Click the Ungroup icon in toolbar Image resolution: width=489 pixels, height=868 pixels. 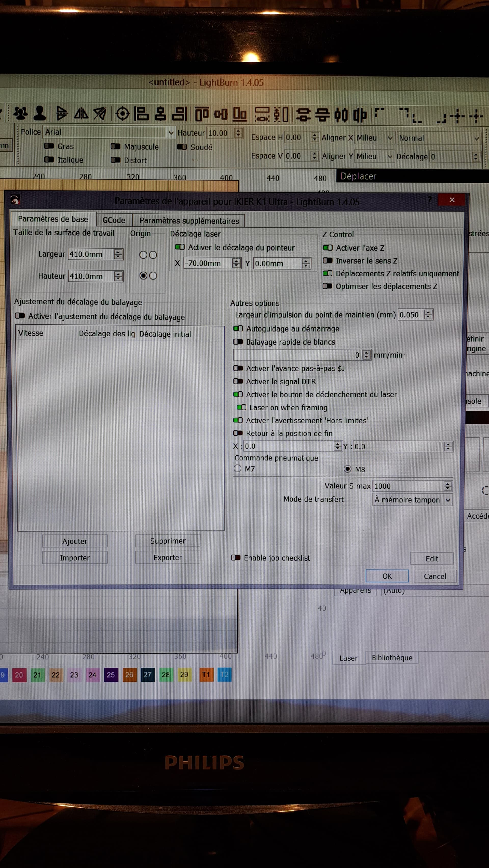(39, 113)
